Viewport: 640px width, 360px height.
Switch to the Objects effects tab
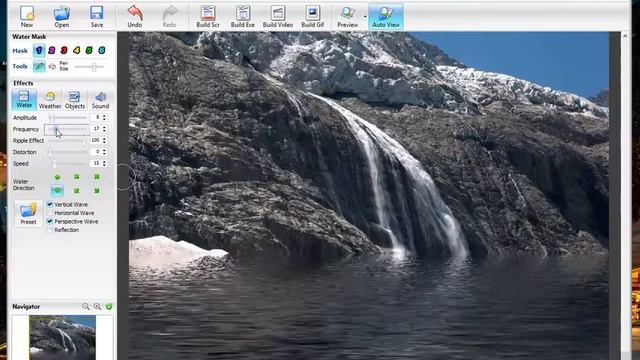75,100
